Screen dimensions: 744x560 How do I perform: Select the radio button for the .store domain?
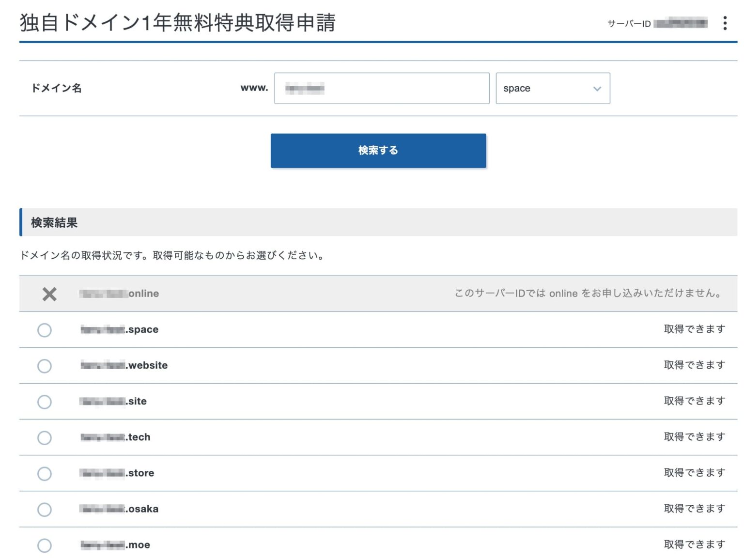click(x=44, y=473)
